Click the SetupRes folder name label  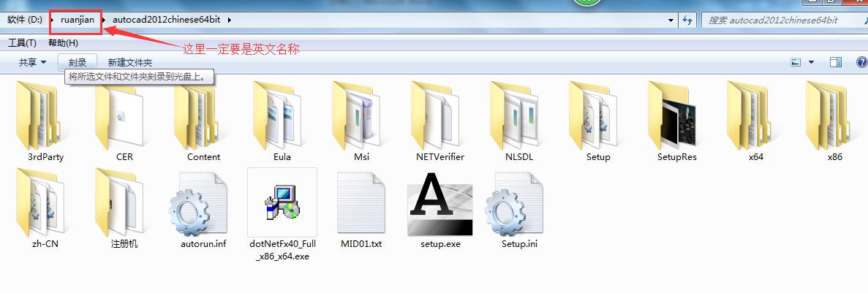tap(677, 157)
